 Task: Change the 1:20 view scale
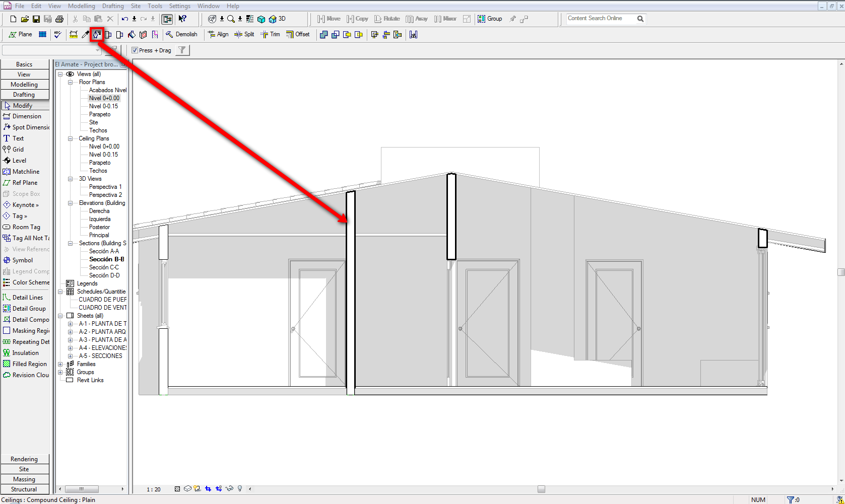(x=153, y=488)
